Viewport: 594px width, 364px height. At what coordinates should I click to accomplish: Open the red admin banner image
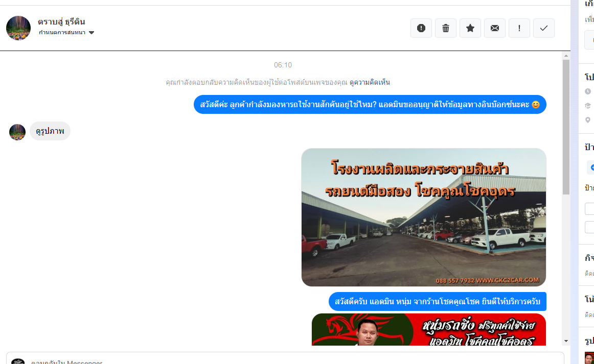(x=429, y=329)
